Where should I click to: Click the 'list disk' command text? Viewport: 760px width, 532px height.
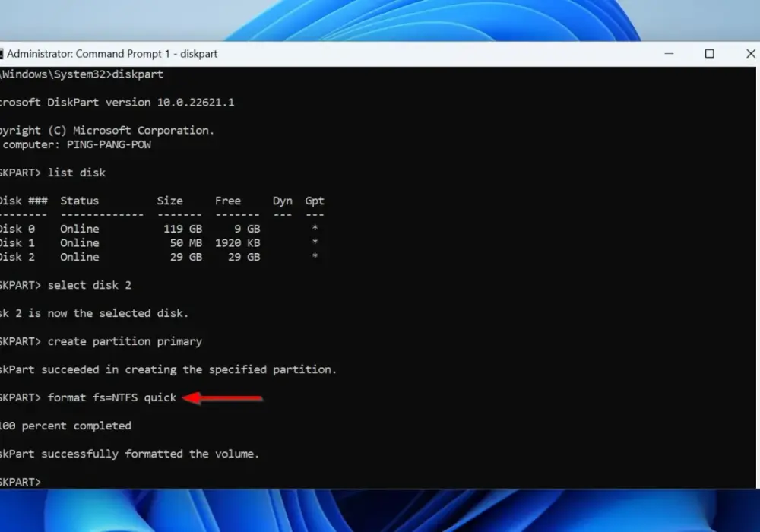77,173
